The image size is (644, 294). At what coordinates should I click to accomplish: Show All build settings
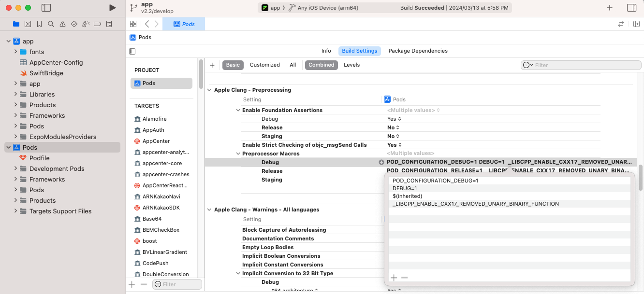click(x=293, y=65)
